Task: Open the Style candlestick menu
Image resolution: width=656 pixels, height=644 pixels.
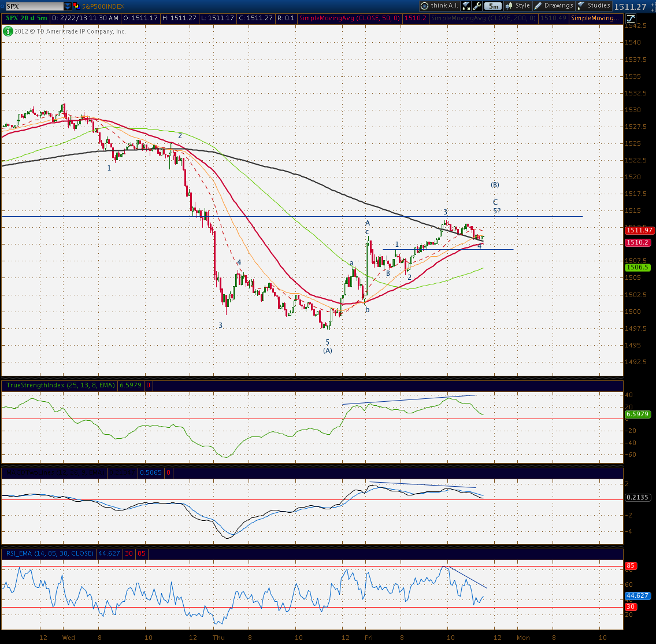Action: pos(518,6)
